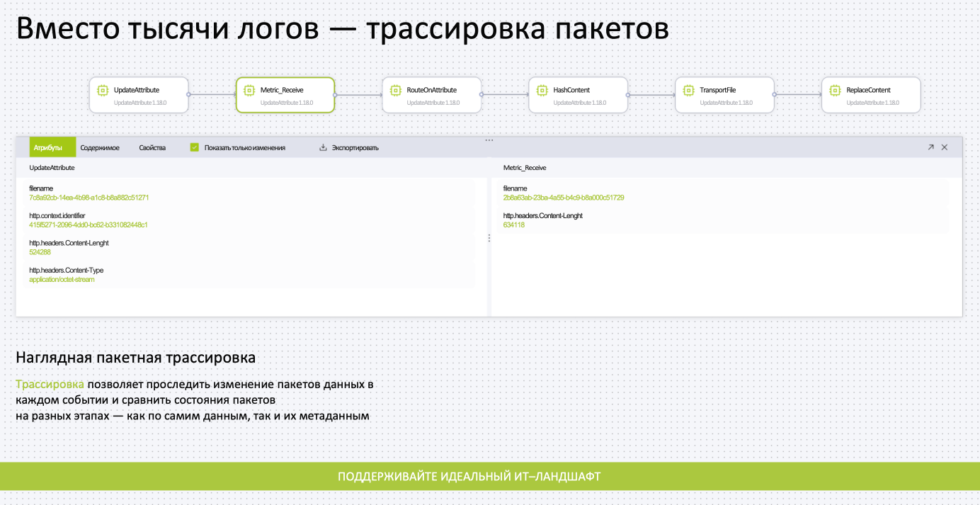Highlight the UpdateAttribute node card
980x505 pixels.
[139, 95]
